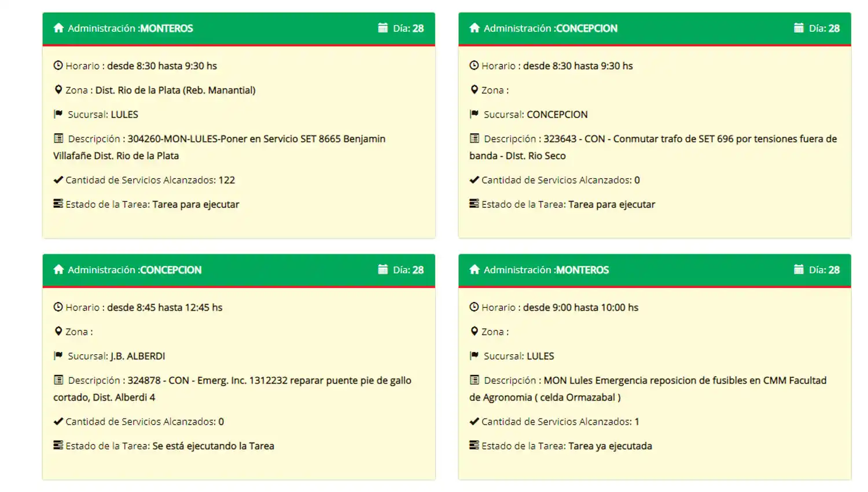
Task: Click the schedule text 'desde 8:45 hasta 12:45 hs'
Action: pyautogui.click(x=164, y=307)
